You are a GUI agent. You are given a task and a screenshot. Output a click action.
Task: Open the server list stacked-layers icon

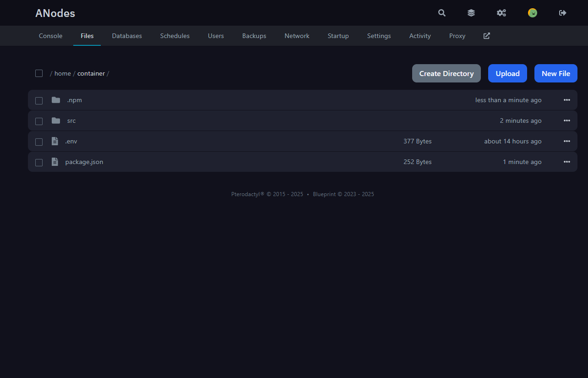[x=471, y=13]
